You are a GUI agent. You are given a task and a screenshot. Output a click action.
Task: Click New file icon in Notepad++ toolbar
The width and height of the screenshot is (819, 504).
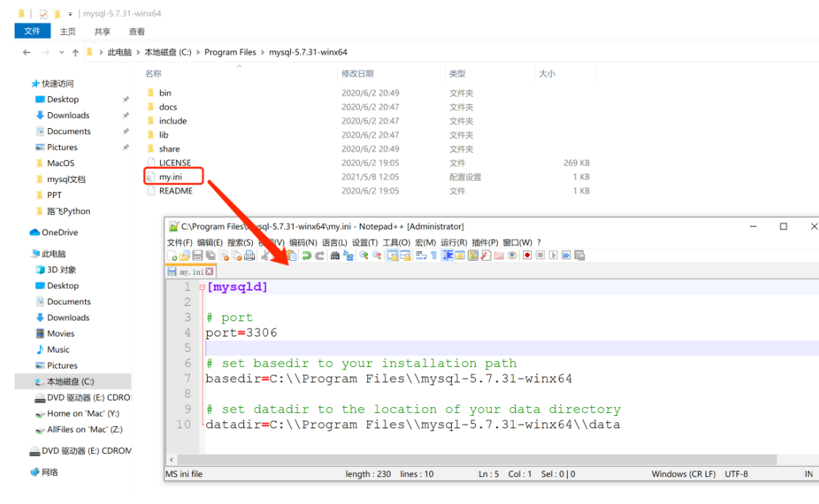point(172,256)
